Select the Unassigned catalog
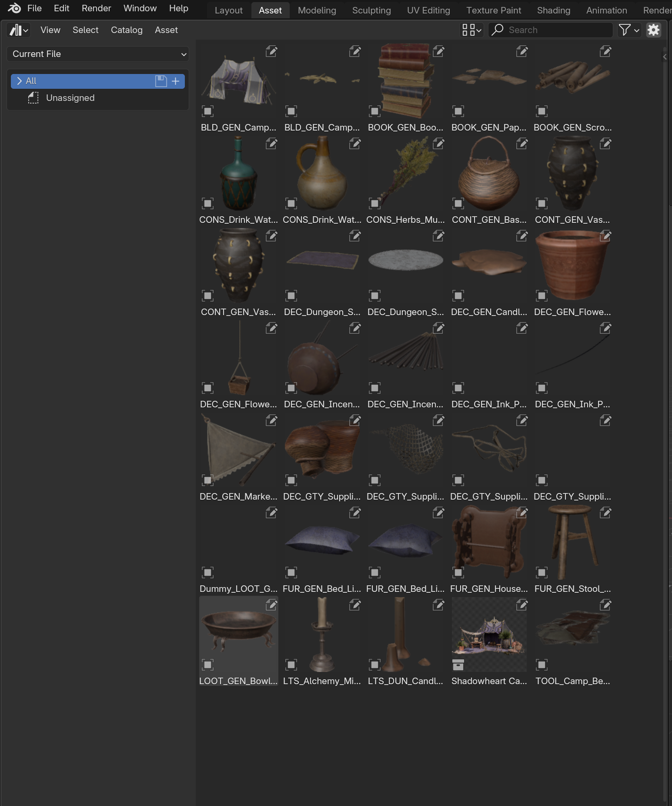Image resolution: width=672 pixels, height=806 pixels. tap(70, 98)
